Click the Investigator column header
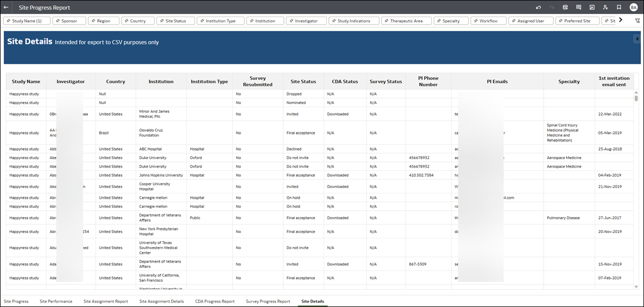 [x=71, y=81]
